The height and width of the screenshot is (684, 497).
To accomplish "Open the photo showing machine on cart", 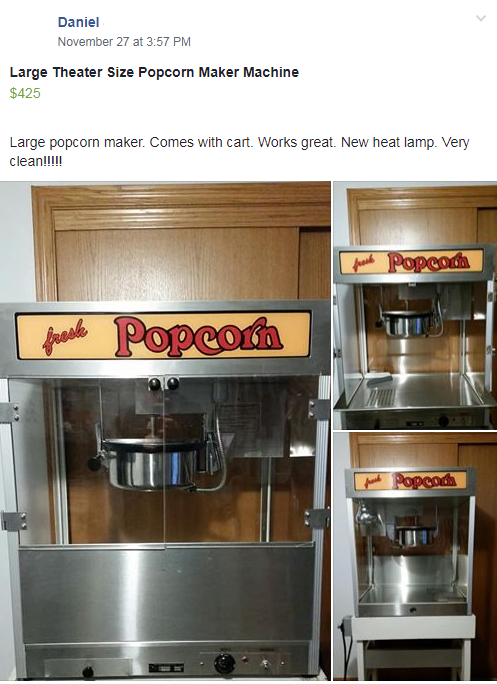I will pos(415,556).
